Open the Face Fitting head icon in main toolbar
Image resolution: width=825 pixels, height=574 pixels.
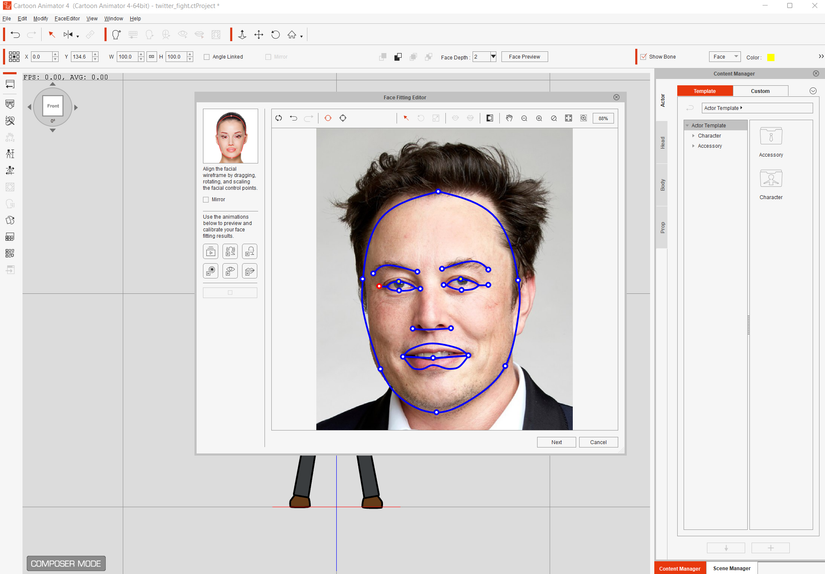[x=116, y=35]
